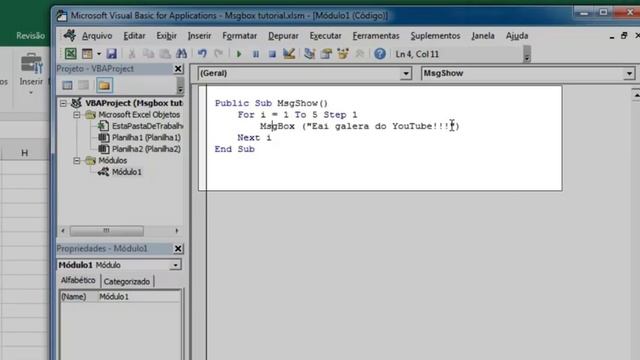Image resolution: width=640 pixels, height=360 pixels.
Task: Open the Arquivo menu
Action: tap(97, 36)
